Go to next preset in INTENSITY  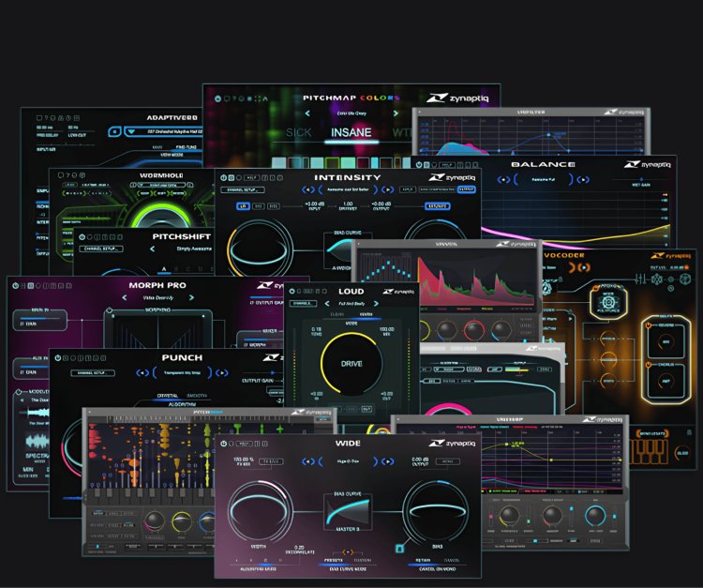(x=387, y=189)
